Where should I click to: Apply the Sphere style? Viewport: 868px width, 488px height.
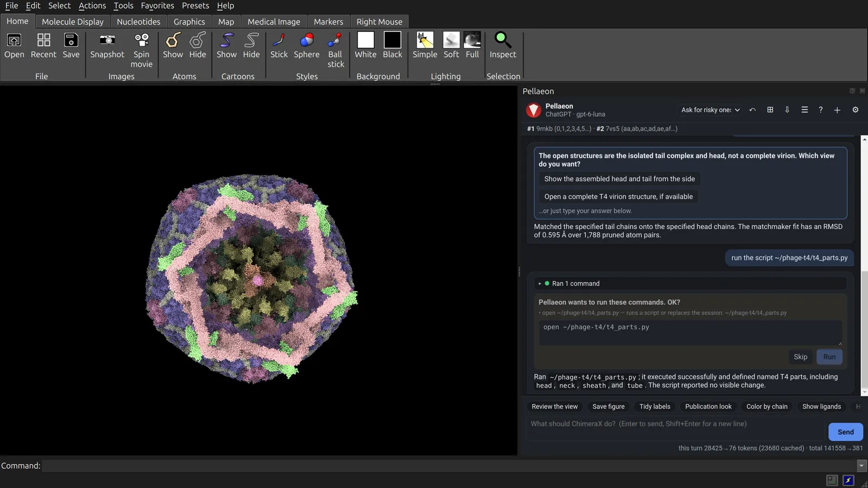click(307, 46)
